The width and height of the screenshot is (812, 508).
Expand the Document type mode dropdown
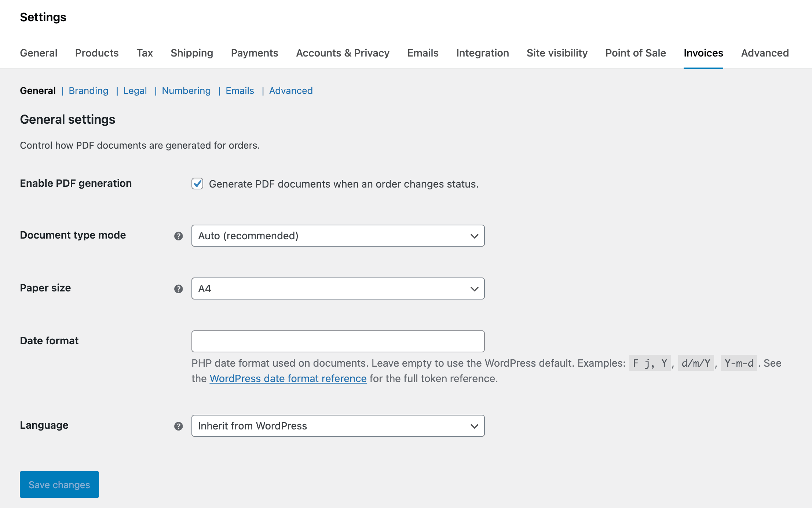pyautogui.click(x=338, y=236)
